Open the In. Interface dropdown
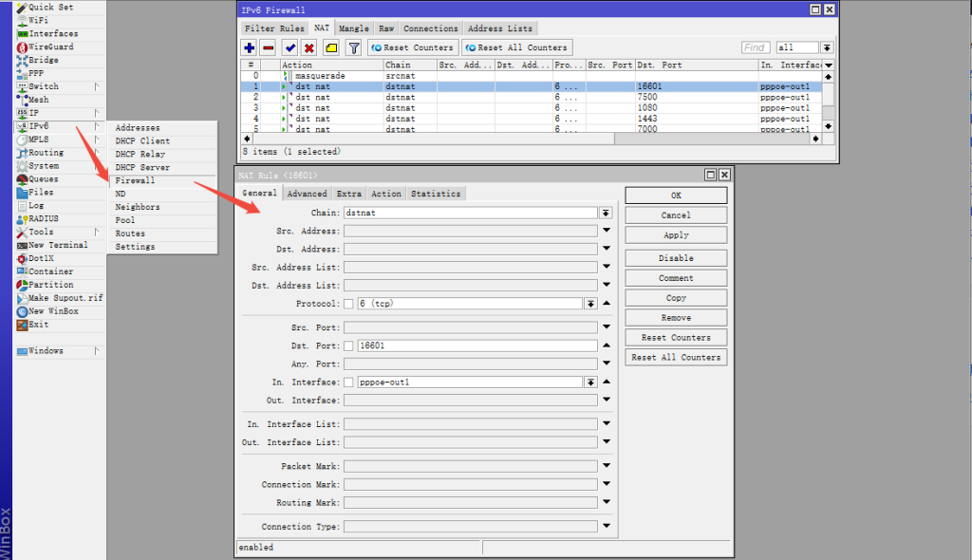 point(590,383)
